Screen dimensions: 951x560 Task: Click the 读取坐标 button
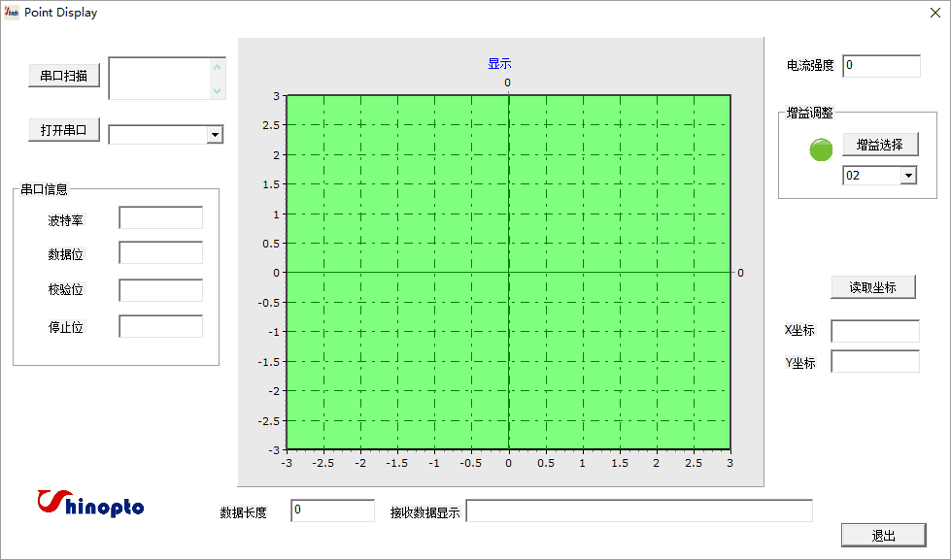(x=872, y=287)
